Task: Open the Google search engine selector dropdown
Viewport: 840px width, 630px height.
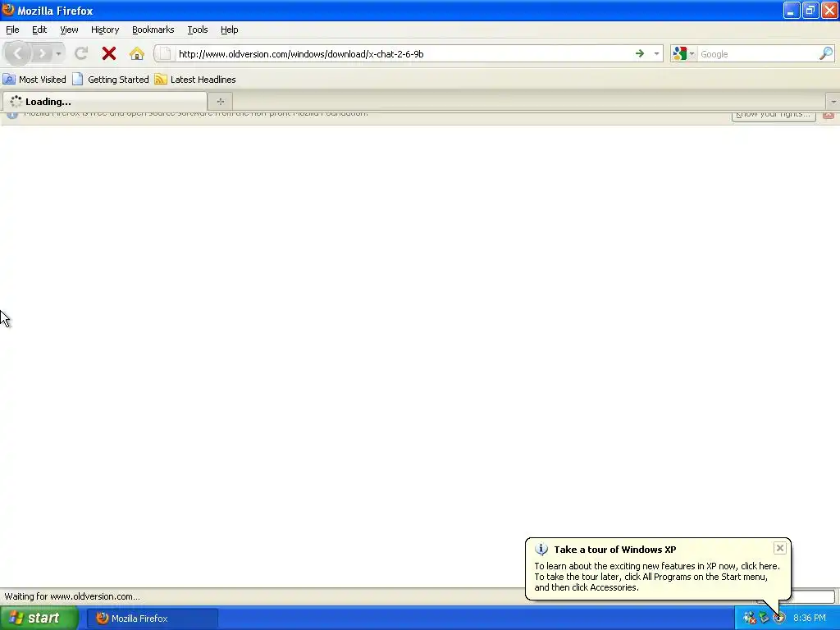Action: click(683, 53)
